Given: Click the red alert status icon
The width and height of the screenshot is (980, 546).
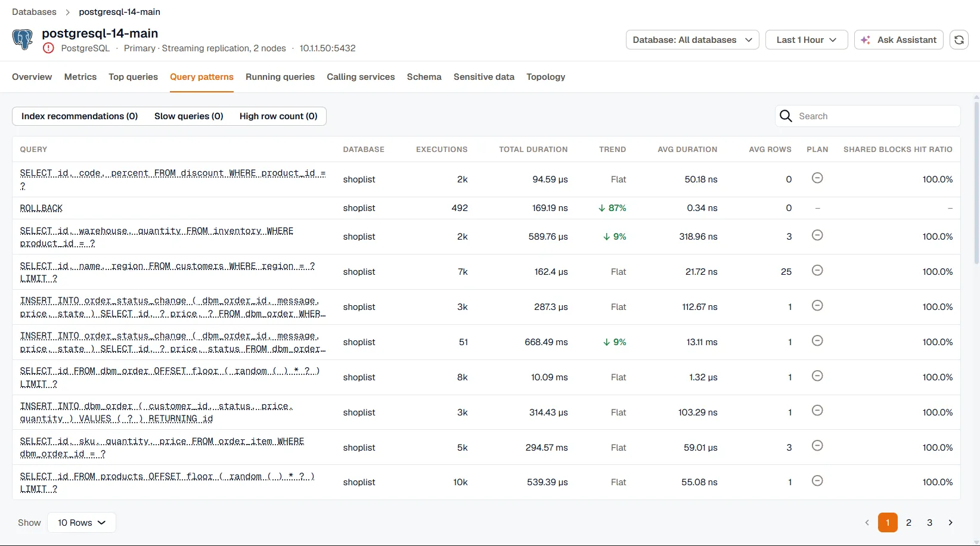Looking at the screenshot, I should [x=48, y=48].
